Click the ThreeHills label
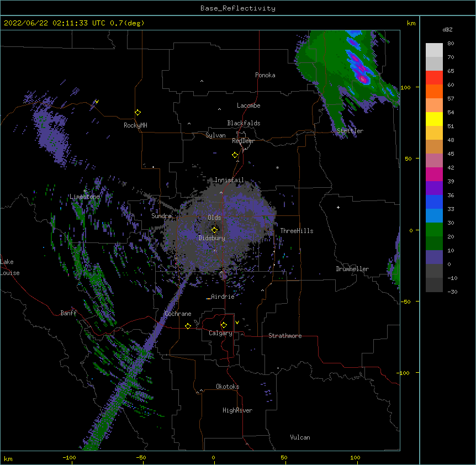The image size is (476, 465). [297, 231]
